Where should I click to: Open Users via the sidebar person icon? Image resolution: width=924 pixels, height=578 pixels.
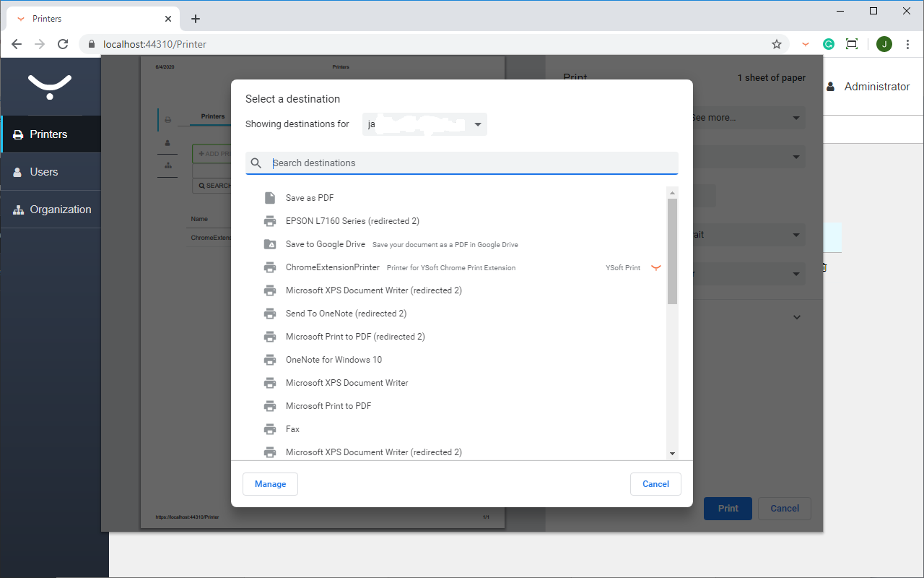pyautogui.click(x=16, y=171)
